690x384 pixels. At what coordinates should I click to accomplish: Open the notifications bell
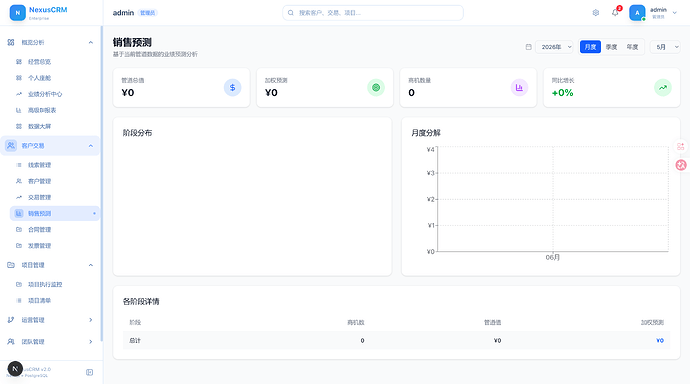coord(615,12)
